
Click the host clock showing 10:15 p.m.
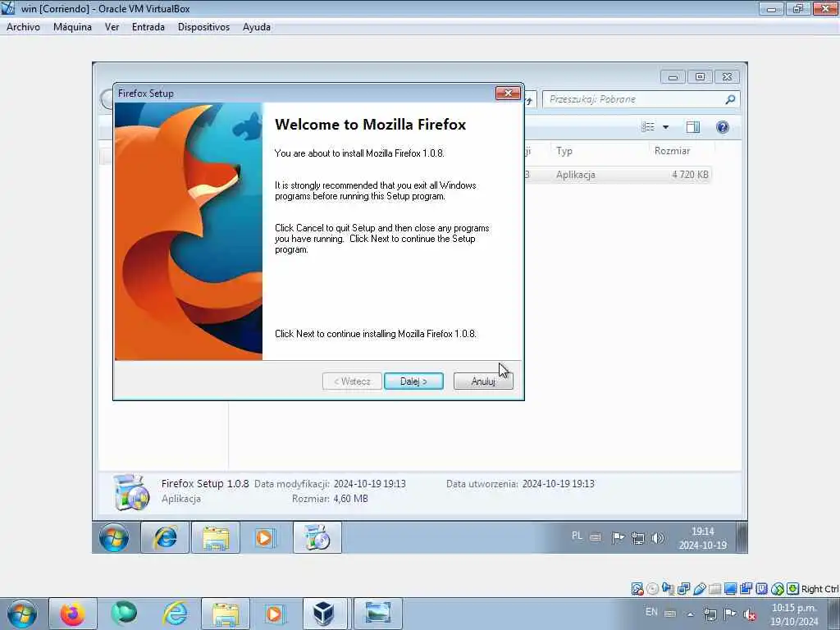pyautogui.click(x=794, y=614)
